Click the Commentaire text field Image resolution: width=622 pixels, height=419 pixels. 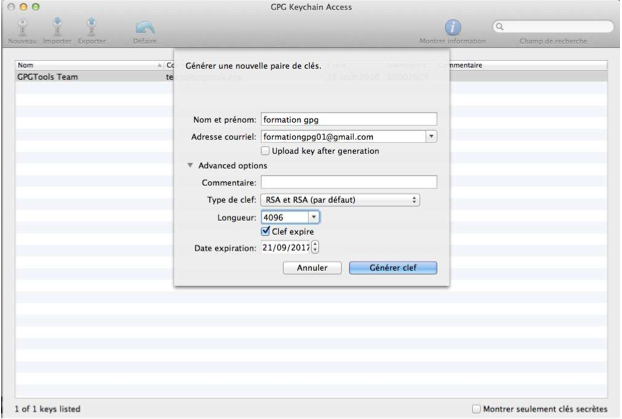349,182
